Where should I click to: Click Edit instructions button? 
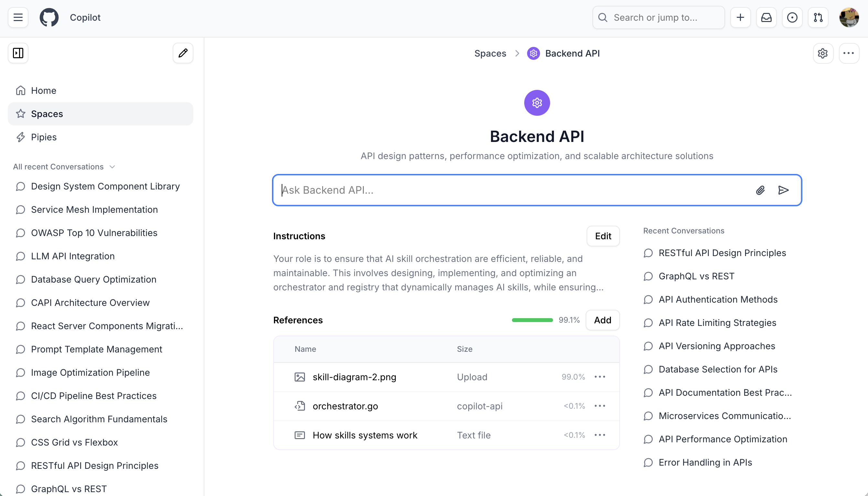[x=603, y=236]
